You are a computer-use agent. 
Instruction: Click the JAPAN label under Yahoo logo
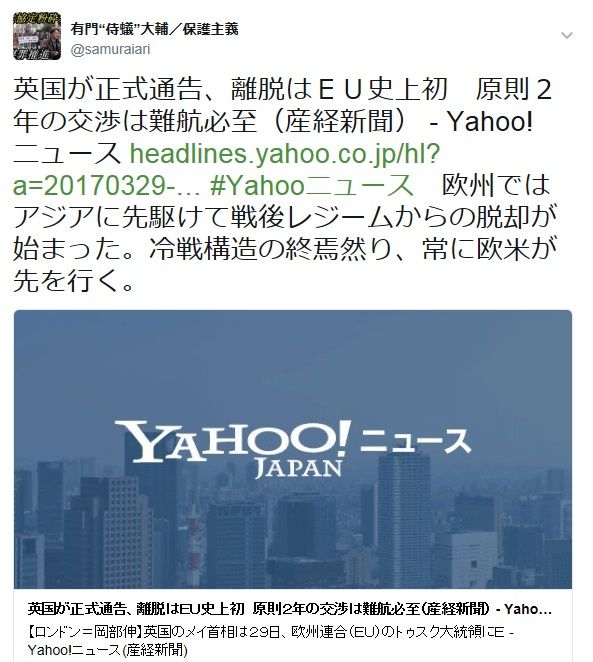(x=298, y=469)
